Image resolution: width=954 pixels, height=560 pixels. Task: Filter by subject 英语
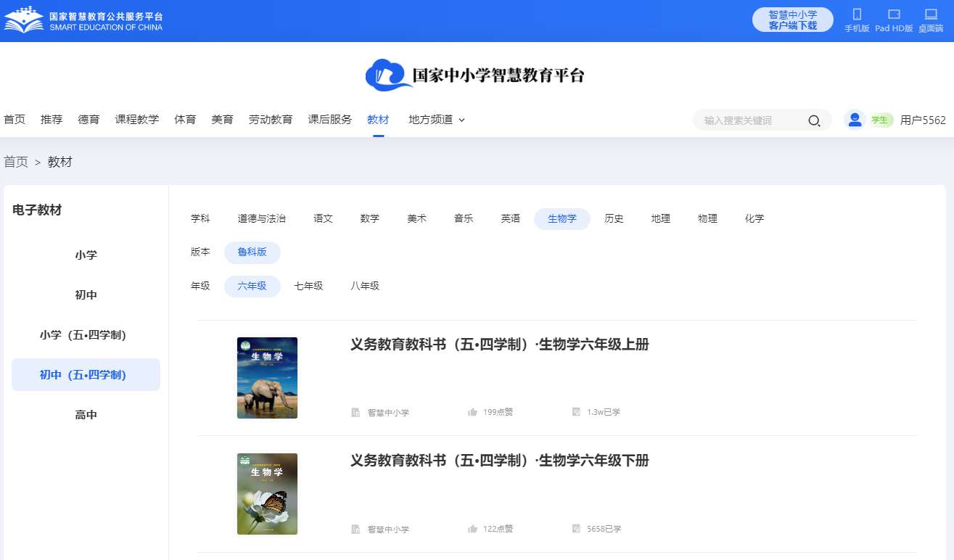[x=511, y=218]
